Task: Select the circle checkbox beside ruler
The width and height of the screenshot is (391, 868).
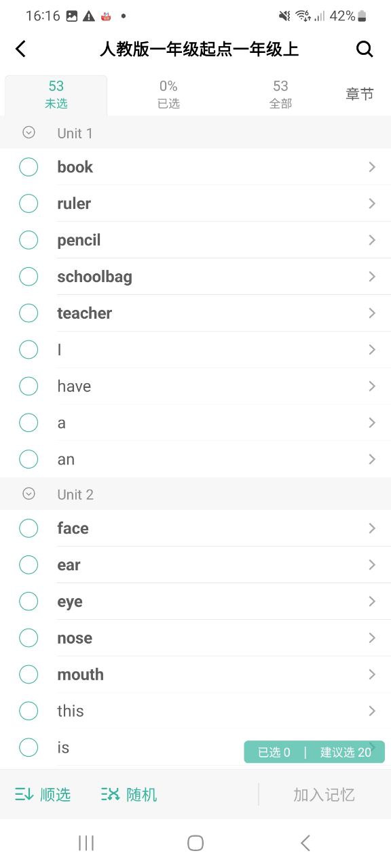Action: [x=29, y=203]
